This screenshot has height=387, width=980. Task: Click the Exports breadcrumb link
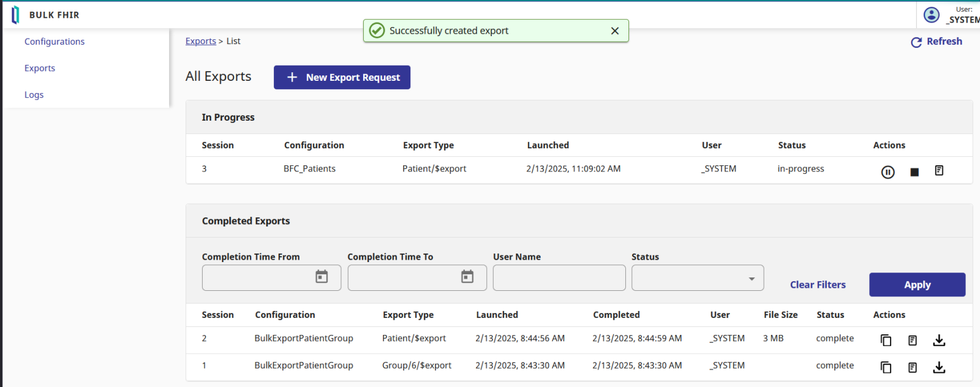pyautogui.click(x=201, y=41)
